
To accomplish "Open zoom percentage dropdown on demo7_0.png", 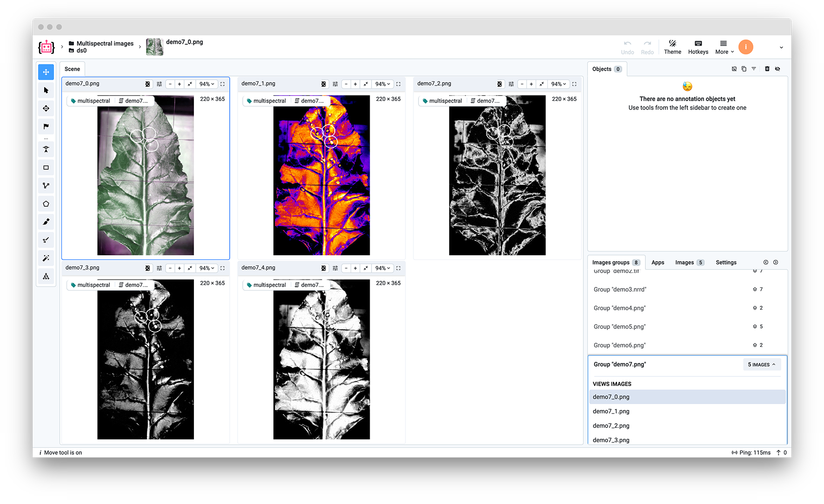I will point(206,84).
